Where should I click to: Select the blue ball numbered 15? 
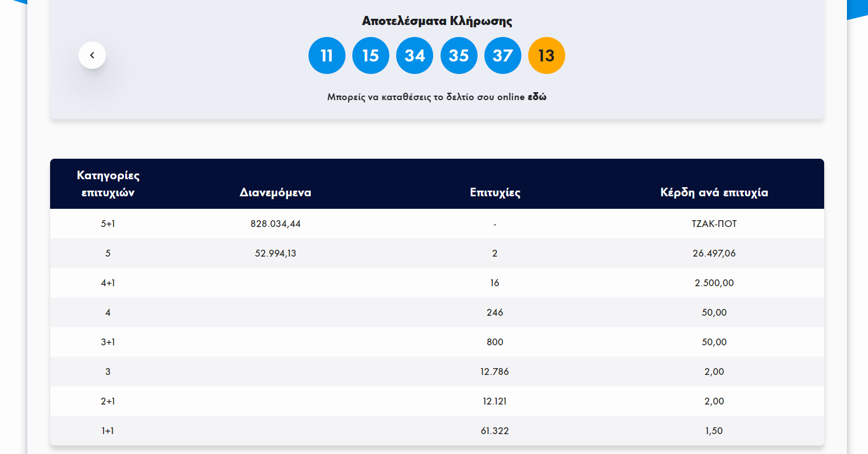[371, 56]
